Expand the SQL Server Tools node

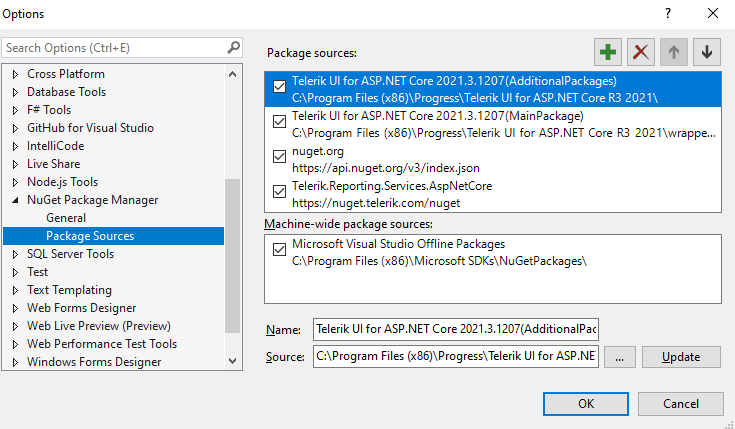tap(15, 254)
